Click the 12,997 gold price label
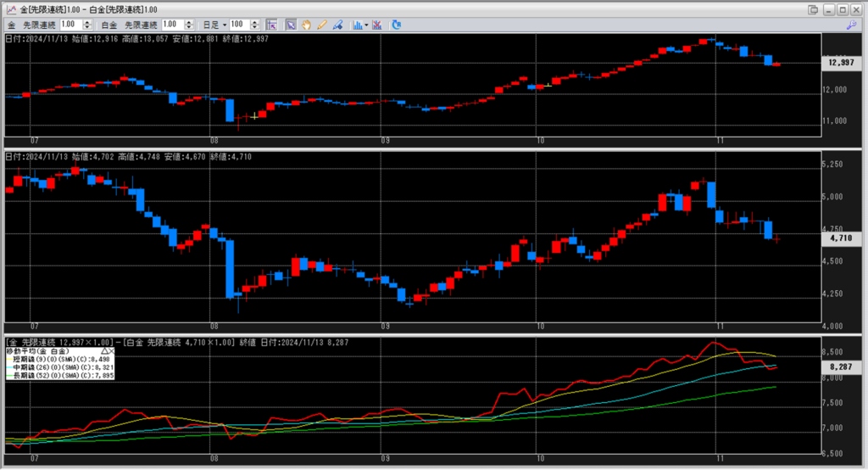868x470 pixels. pos(842,63)
